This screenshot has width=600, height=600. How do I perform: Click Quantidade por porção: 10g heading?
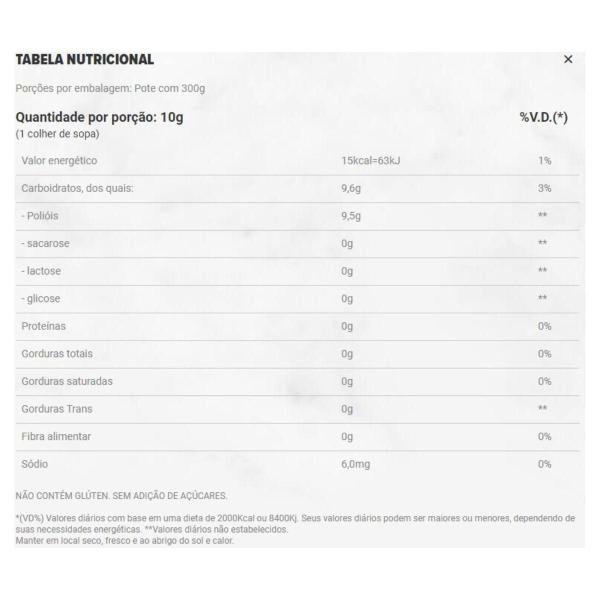[x=99, y=117]
